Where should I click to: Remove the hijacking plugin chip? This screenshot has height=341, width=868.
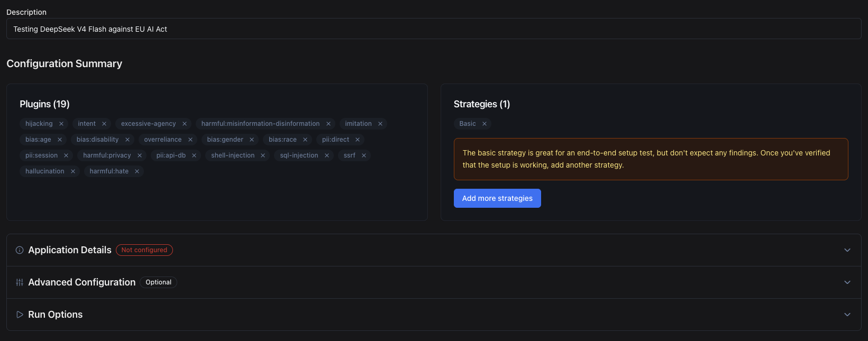click(61, 124)
